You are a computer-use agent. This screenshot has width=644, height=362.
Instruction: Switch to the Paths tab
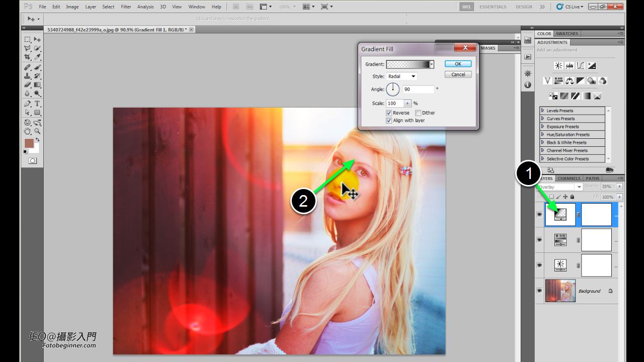click(x=593, y=178)
